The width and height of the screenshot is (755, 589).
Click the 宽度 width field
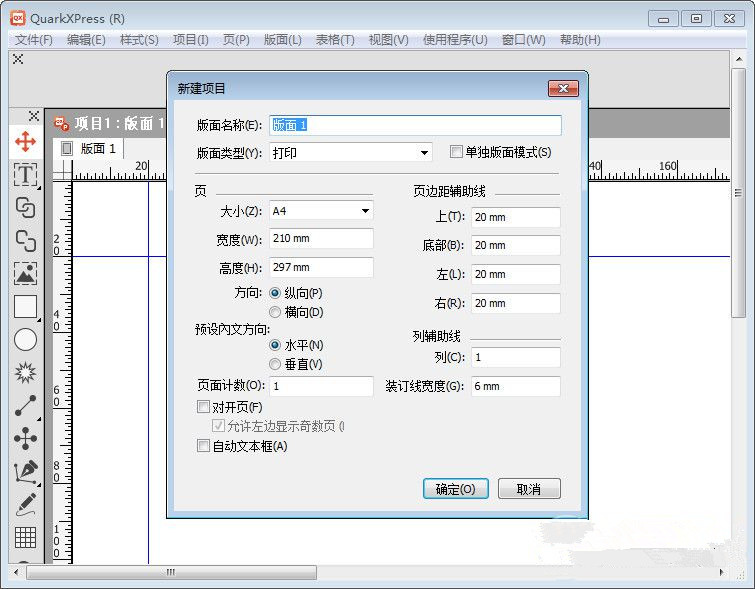(x=321, y=238)
